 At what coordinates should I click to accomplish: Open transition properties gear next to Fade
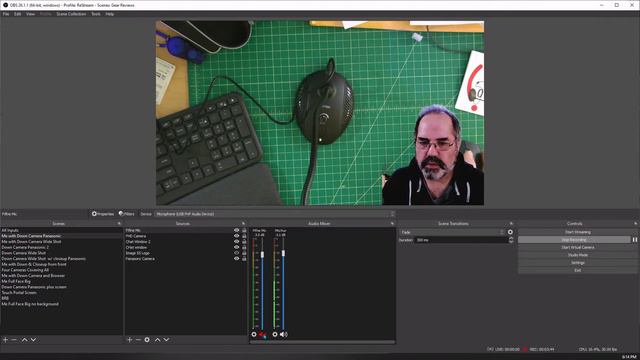[510, 232]
